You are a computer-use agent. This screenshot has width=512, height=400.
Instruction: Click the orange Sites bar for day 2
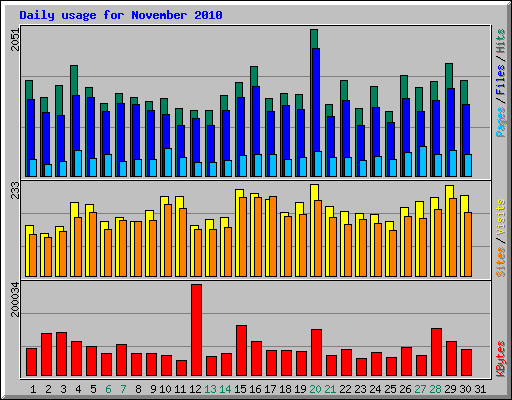[x=48, y=257]
